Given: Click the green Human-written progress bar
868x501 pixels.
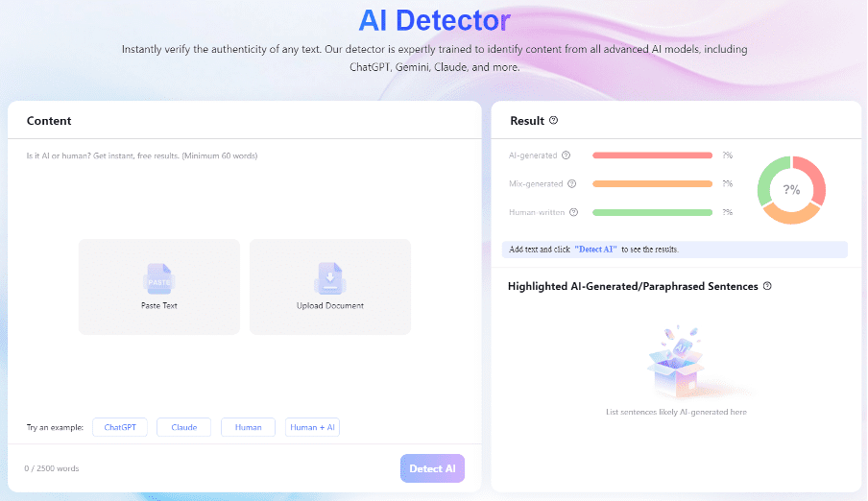Looking at the screenshot, I should pyautogui.click(x=652, y=212).
